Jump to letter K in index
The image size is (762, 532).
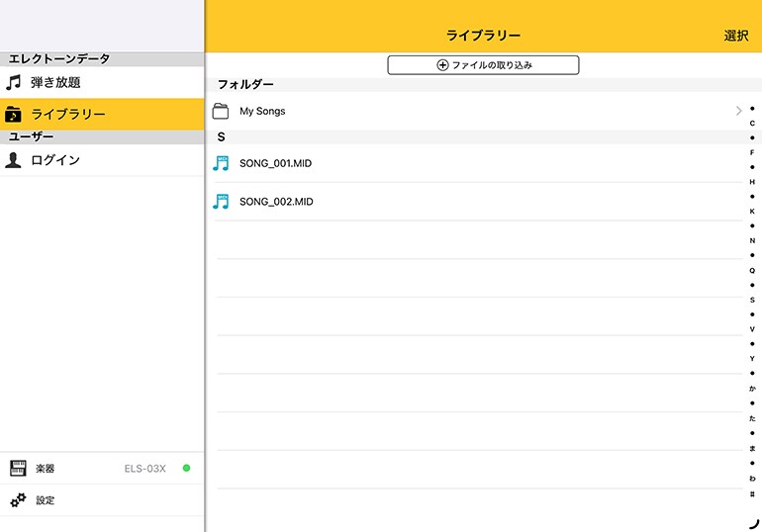coord(752,212)
